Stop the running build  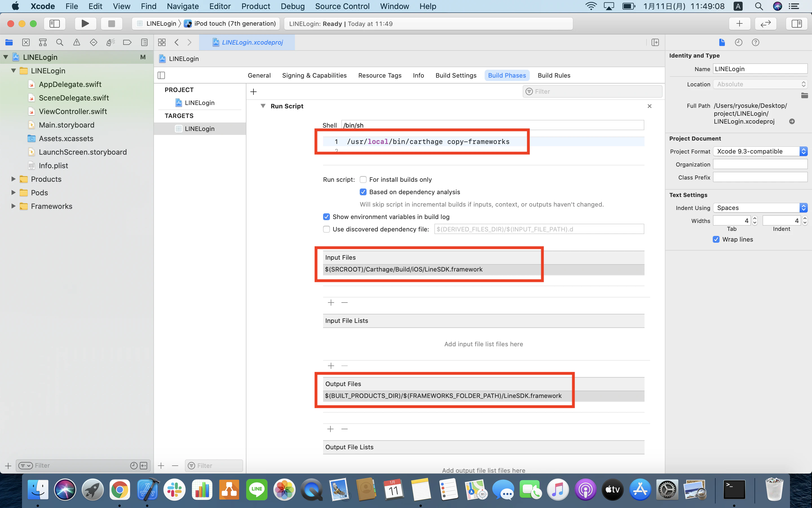(111, 23)
